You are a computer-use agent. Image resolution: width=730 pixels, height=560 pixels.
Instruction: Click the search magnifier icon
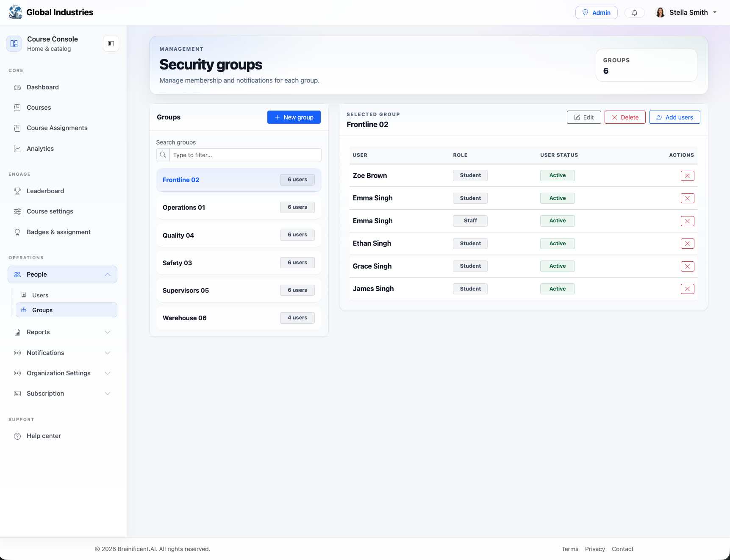point(163,155)
